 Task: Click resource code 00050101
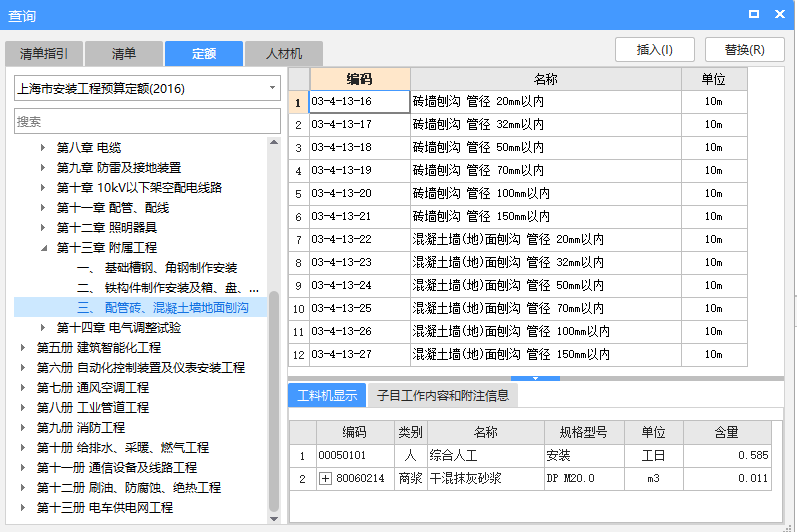click(x=355, y=456)
